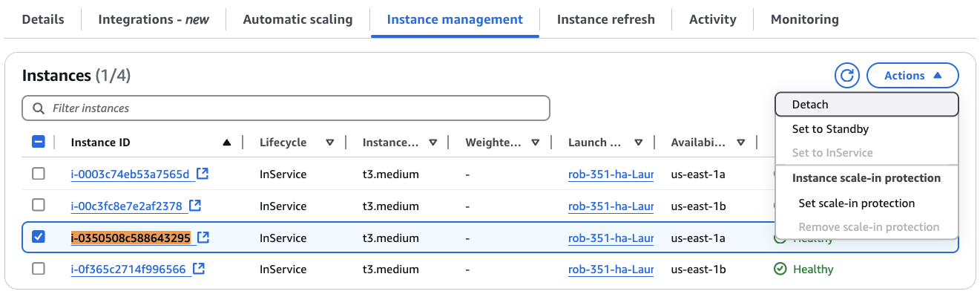This screenshot has width=980, height=294.
Task: Click the disabled Set to InService option
Action: tap(866, 153)
